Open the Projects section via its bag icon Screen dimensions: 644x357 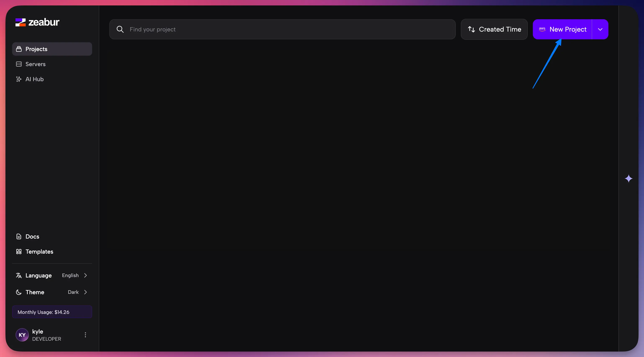[x=19, y=49]
